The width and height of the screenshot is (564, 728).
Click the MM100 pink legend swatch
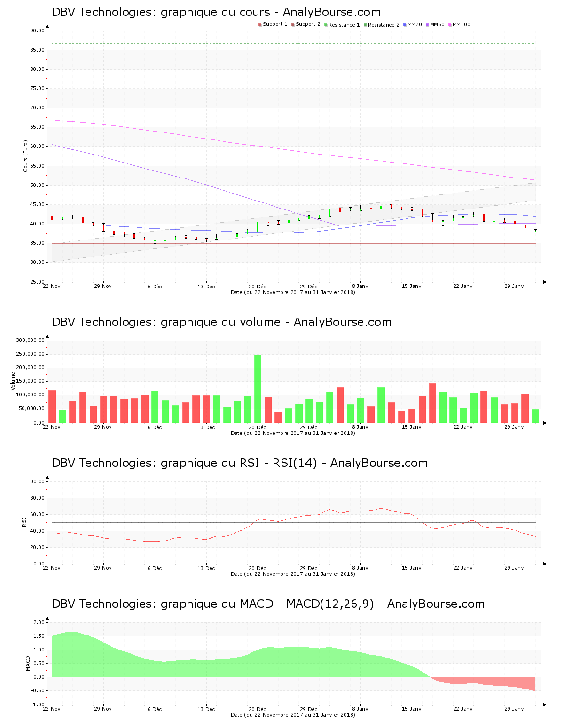coord(450,25)
